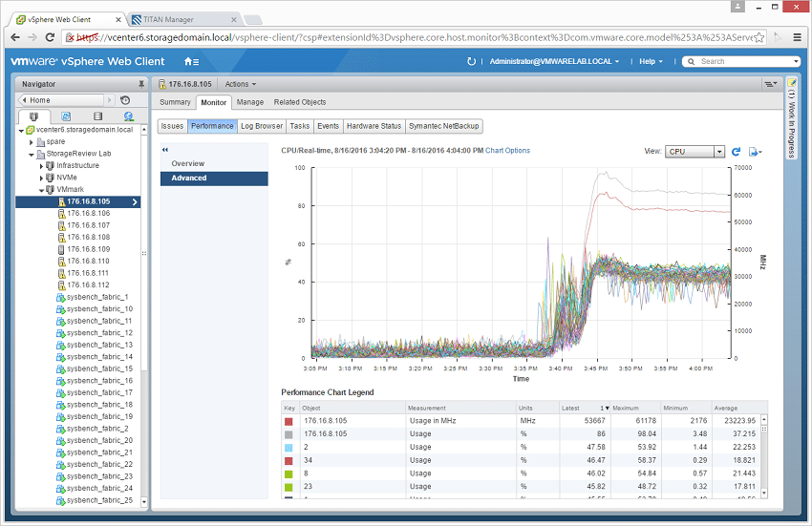Open the Symantec NetBackup sub-tab
The width and height of the screenshot is (812, 526).
pos(444,126)
